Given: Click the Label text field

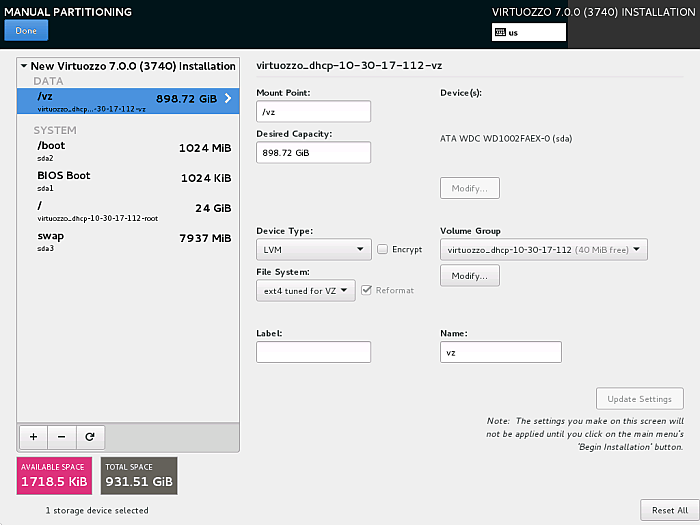Looking at the screenshot, I should [313, 352].
